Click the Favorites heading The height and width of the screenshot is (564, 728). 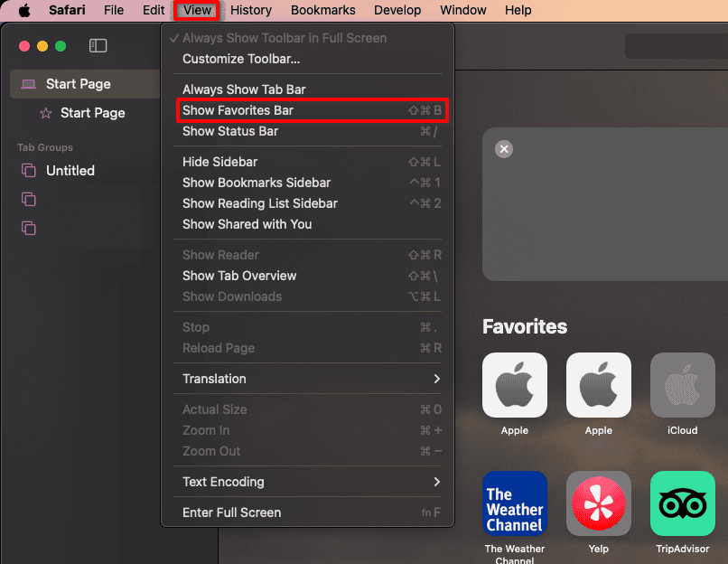point(525,326)
